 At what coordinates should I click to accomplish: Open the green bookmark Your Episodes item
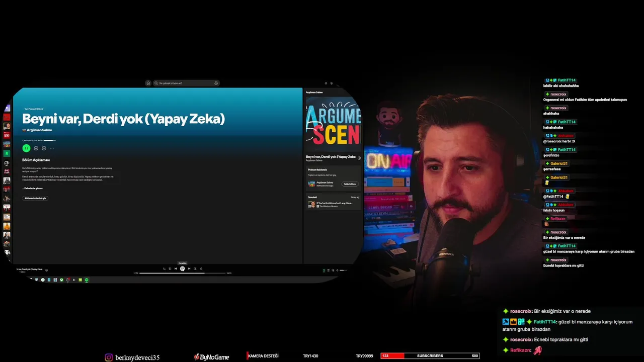click(7, 153)
